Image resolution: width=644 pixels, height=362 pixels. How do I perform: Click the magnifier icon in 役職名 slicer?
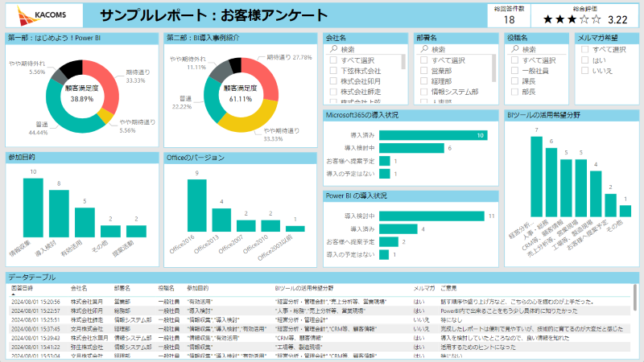(515, 49)
